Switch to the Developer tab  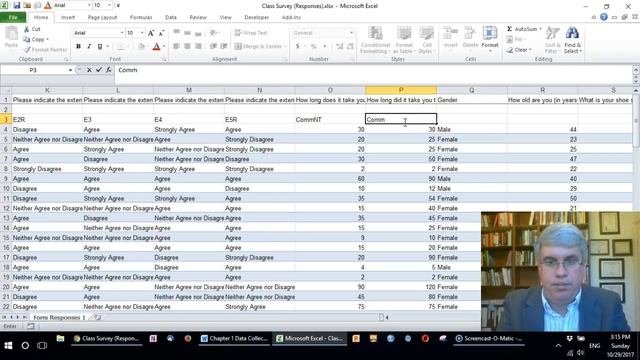coord(256,17)
